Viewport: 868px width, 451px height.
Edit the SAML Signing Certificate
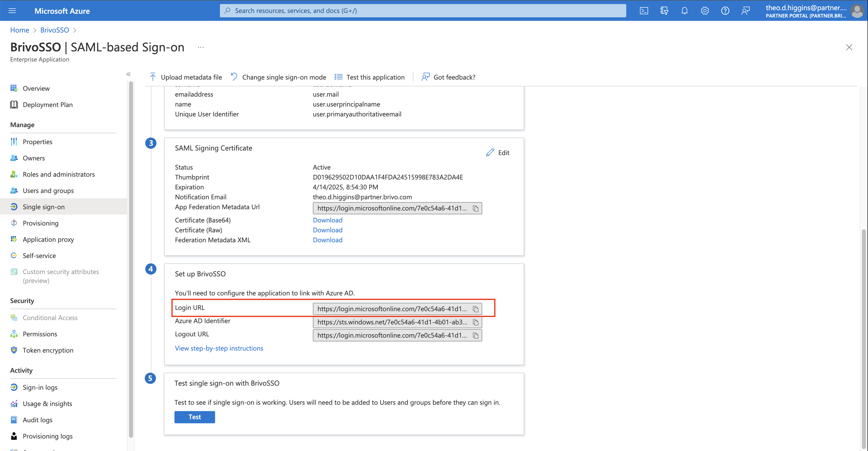498,153
